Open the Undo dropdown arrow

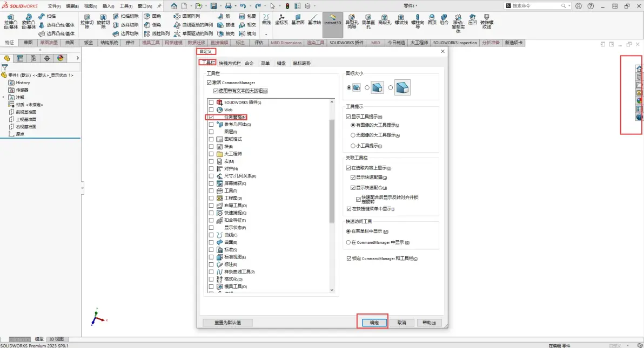click(x=250, y=6)
